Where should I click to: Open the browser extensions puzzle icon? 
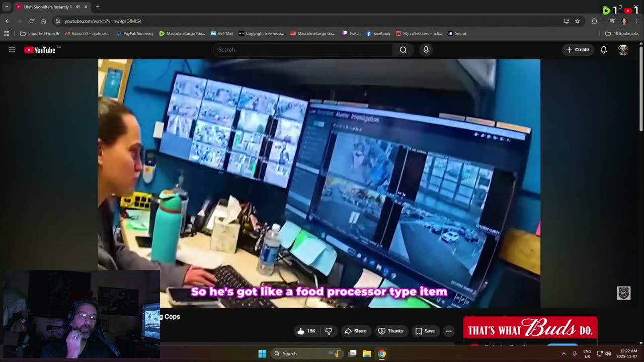pos(594,21)
